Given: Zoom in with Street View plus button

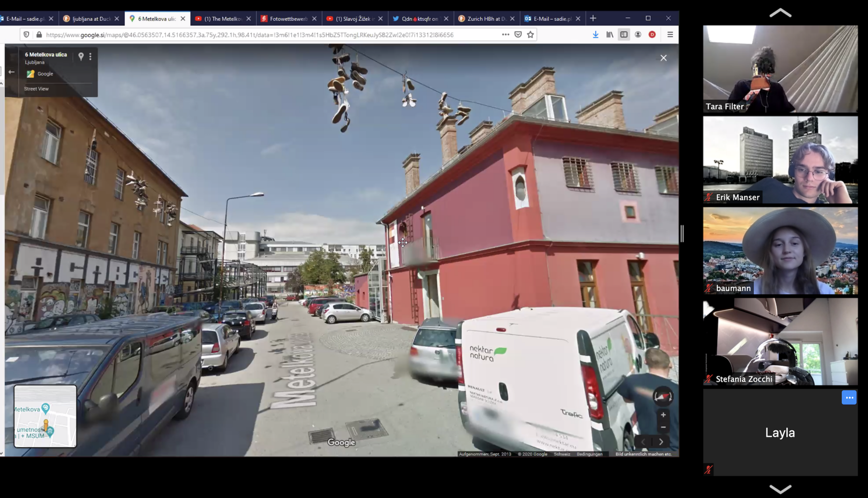Looking at the screenshot, I should (x=663, y=415).
